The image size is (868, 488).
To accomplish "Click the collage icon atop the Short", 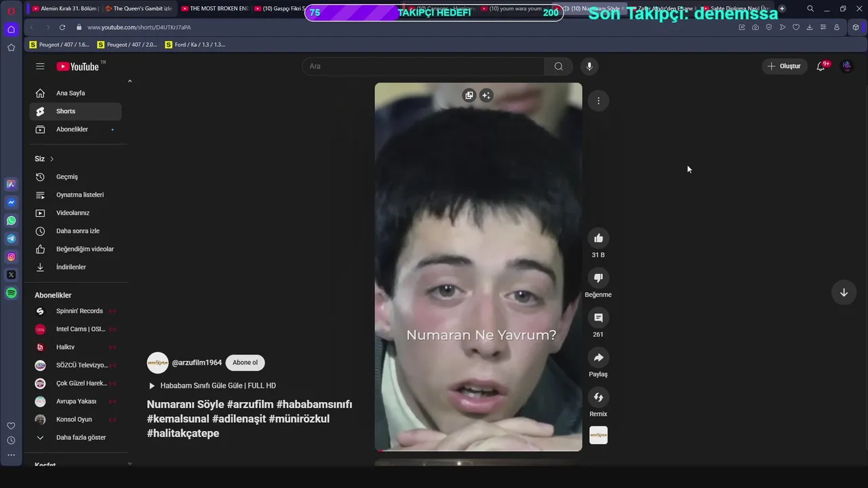I will point(469,96).
